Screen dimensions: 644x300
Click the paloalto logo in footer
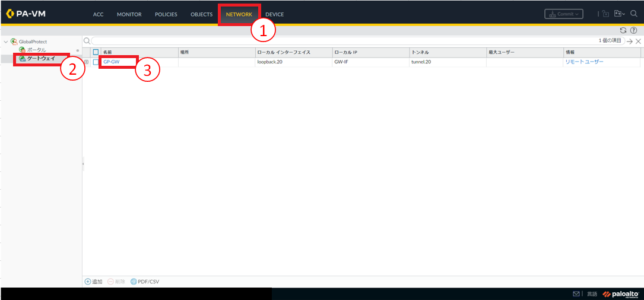click(621, 294)
